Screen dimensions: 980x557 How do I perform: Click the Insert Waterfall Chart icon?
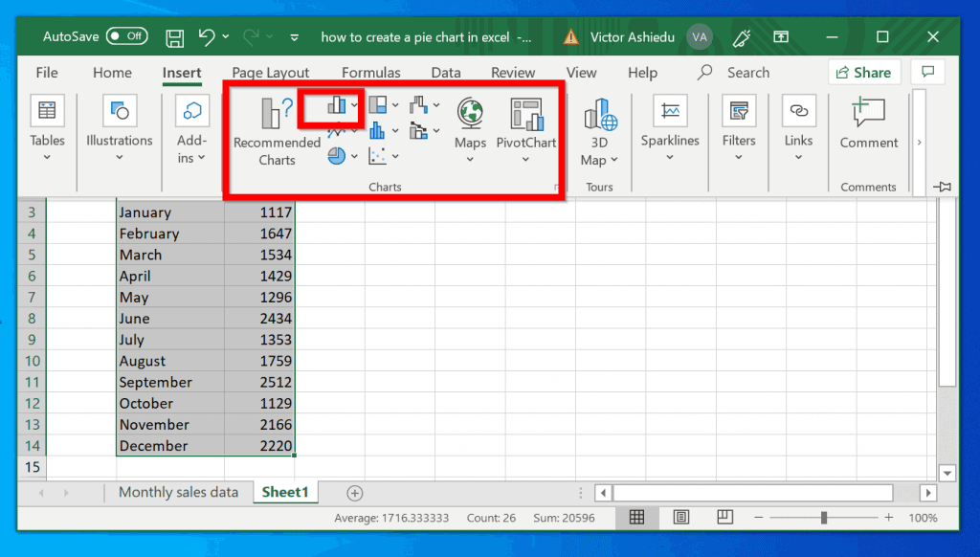(x=419, y=105)
